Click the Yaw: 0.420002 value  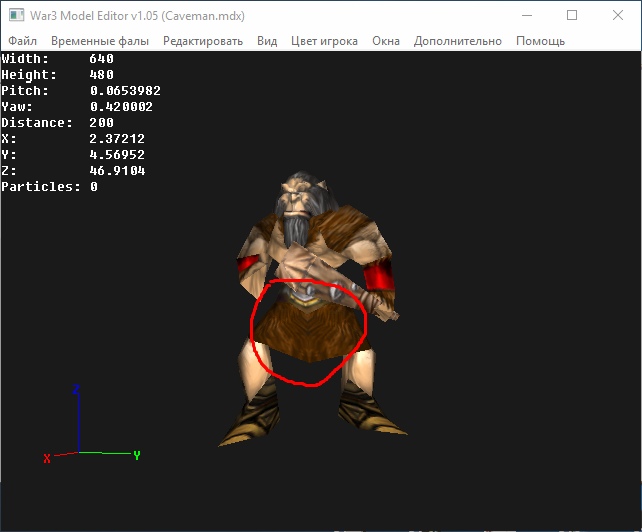coord(121,106)
